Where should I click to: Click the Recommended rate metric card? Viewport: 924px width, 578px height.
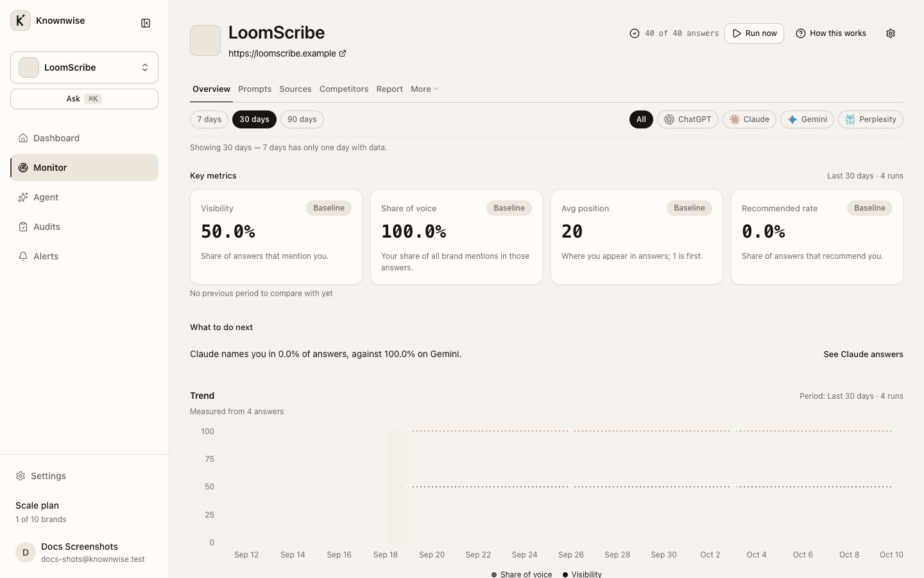pos(817,237)
